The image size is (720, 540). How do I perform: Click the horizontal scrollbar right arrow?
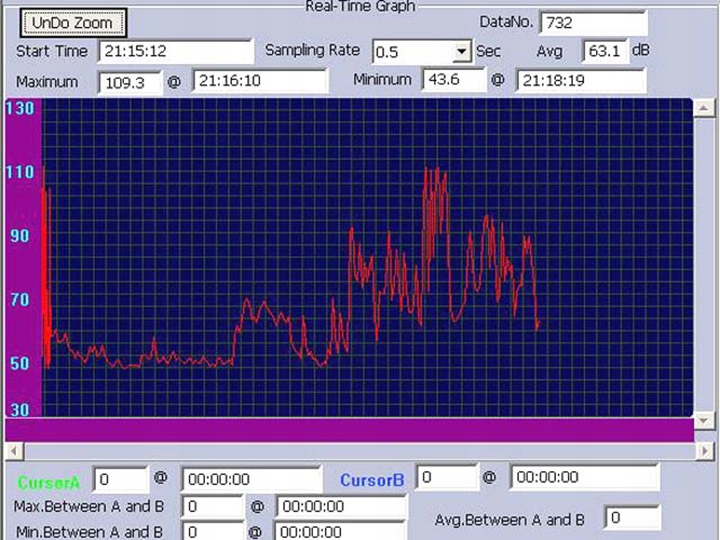click(x=706, y=451)
